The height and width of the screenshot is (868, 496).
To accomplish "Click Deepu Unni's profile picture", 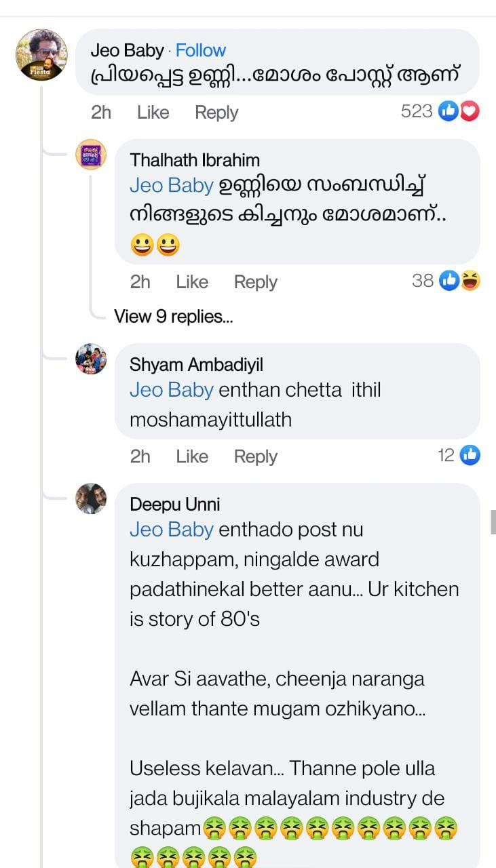I will click(91, 498).
